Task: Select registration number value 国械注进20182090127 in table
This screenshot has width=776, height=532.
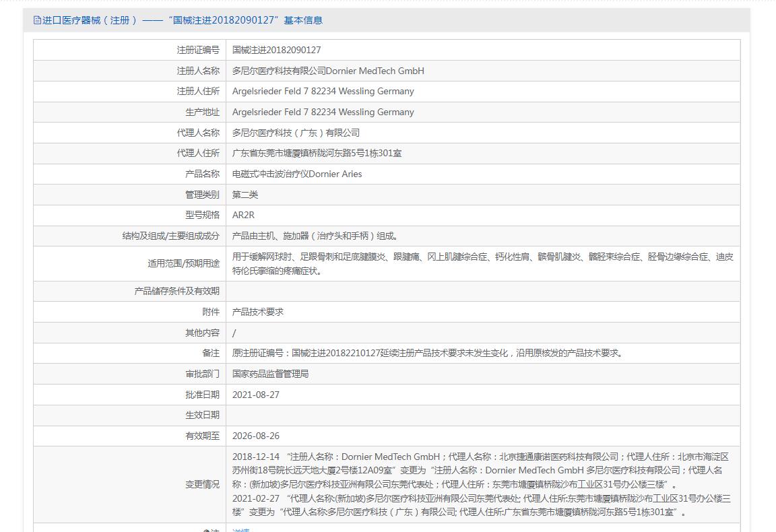Action: pos(277,50)
